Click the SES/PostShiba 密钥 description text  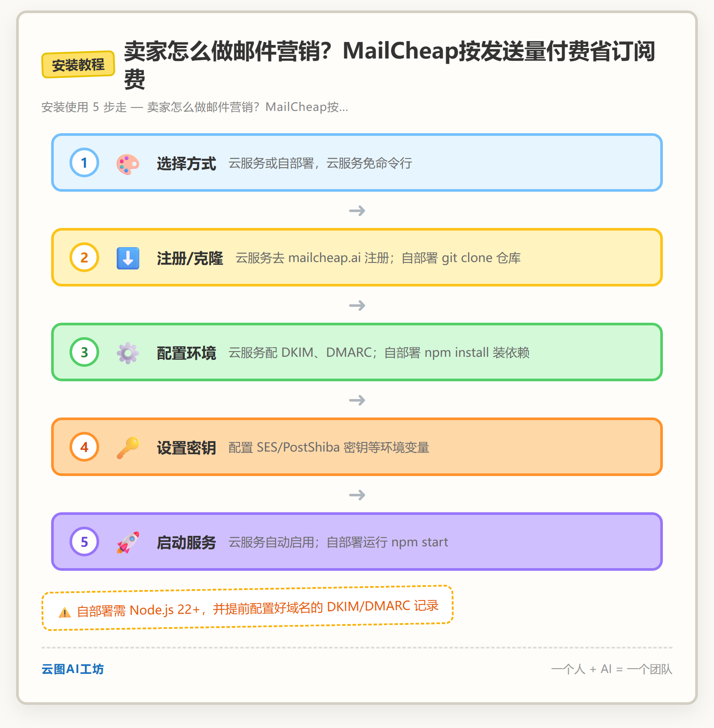329,448
